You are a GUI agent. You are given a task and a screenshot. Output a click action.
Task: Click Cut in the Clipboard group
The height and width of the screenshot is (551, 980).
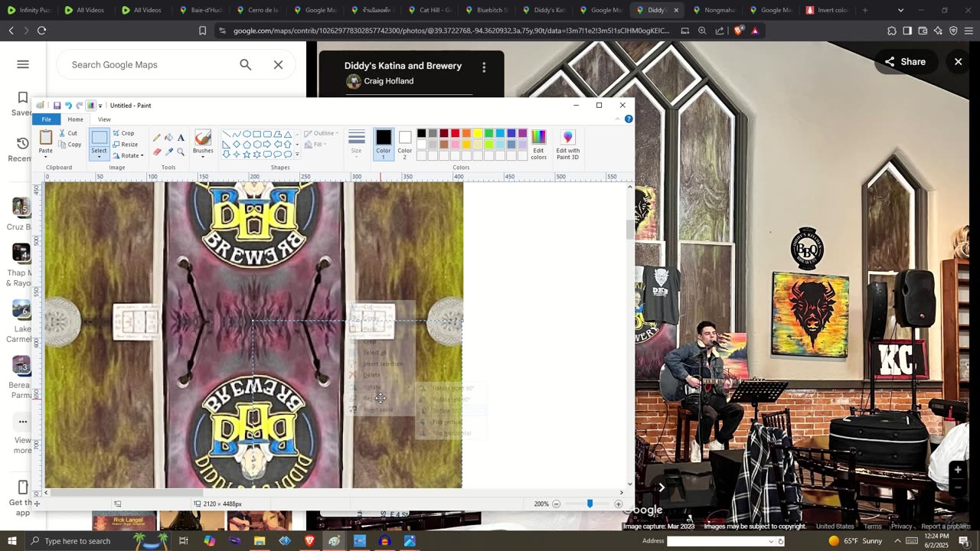[68, 133]
